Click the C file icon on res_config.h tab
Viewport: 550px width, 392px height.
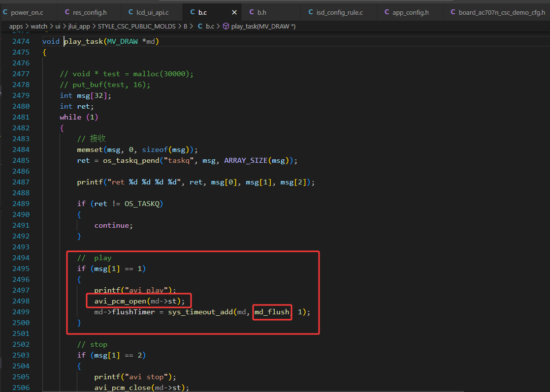(67, 12)
